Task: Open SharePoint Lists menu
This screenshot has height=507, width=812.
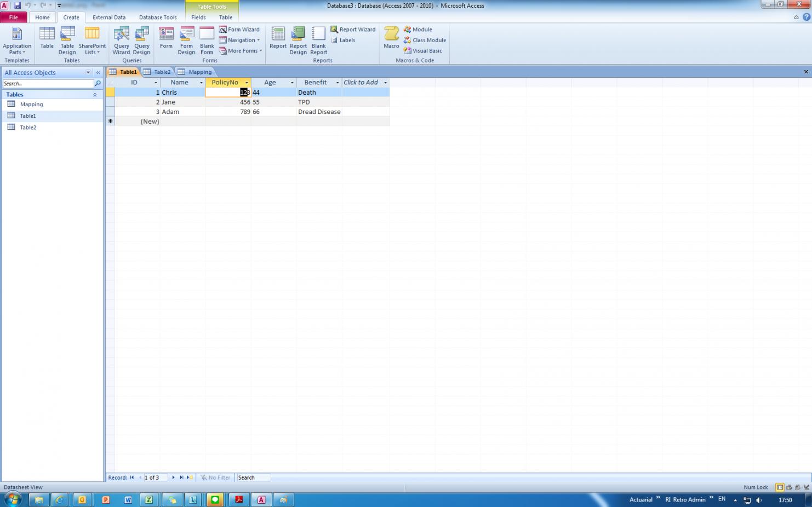Action: point(92,41)
